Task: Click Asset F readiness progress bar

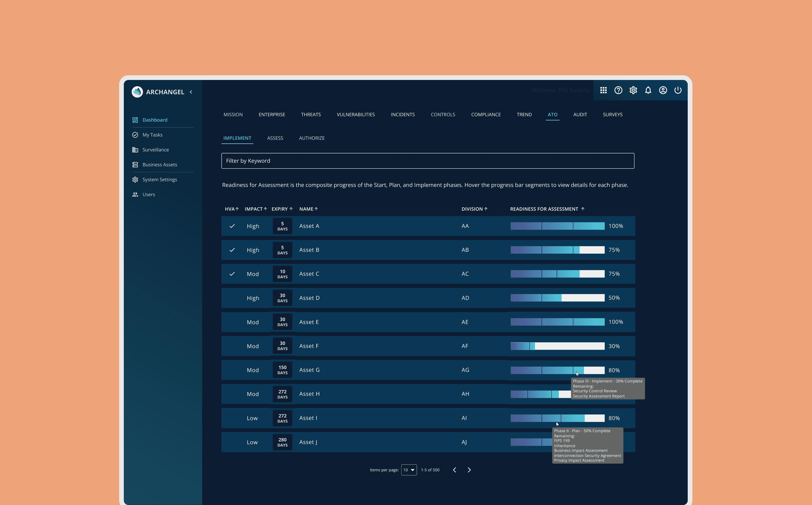Action: 557,346
